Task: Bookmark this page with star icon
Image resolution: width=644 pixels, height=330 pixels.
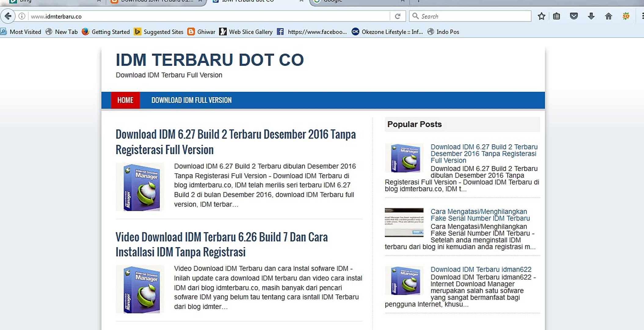Action: (541, 16)
